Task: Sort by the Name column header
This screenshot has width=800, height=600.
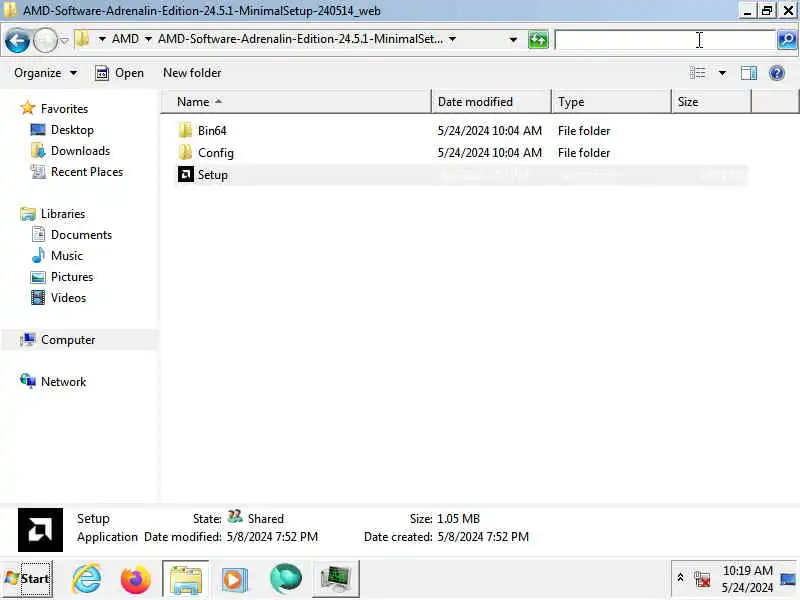Action: 296,102
